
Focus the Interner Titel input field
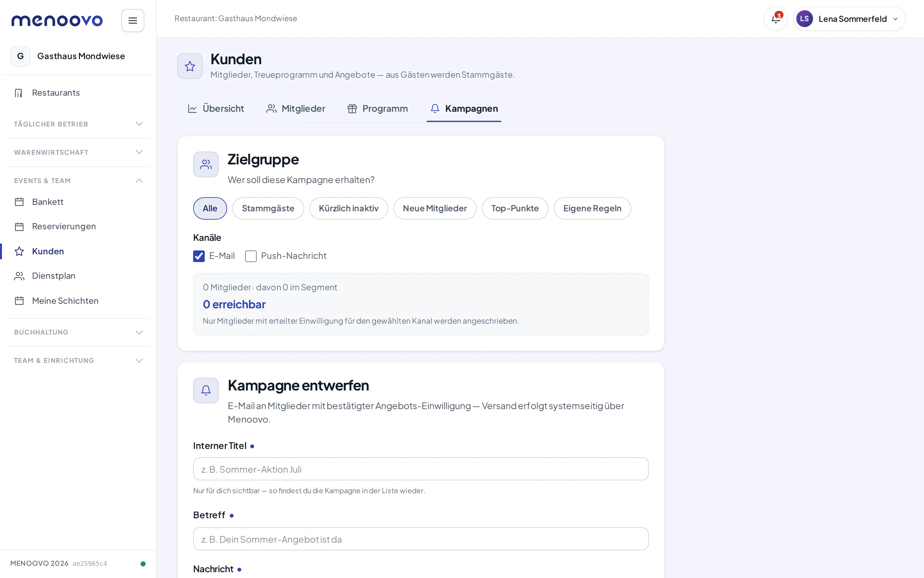click(421, 469)
